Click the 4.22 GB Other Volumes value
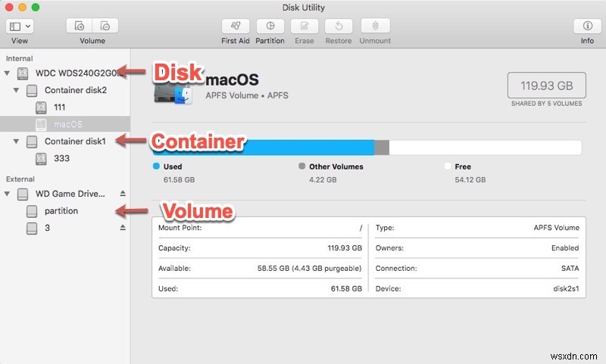606x364 pixels. coord(323,179)
